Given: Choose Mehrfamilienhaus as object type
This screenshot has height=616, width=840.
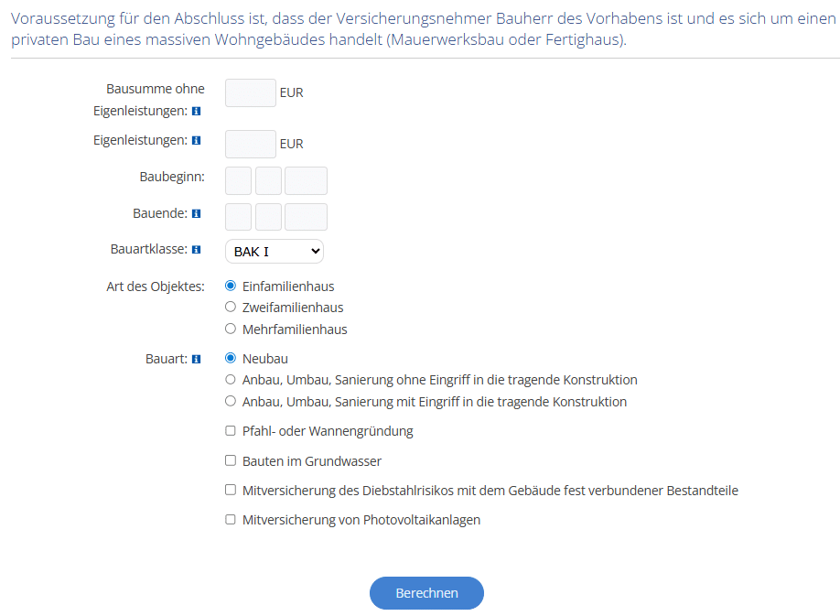Looking at the screenshot, I should tap(231, 330).
